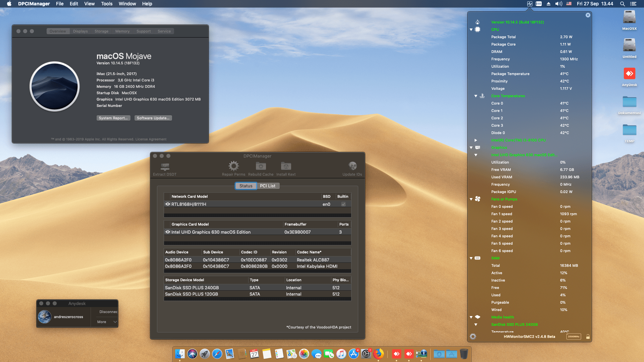Image resolution: width=644 pixels, height=362 pixels.
Task: Open iTunes from the dock
Action: click(341, 354)
